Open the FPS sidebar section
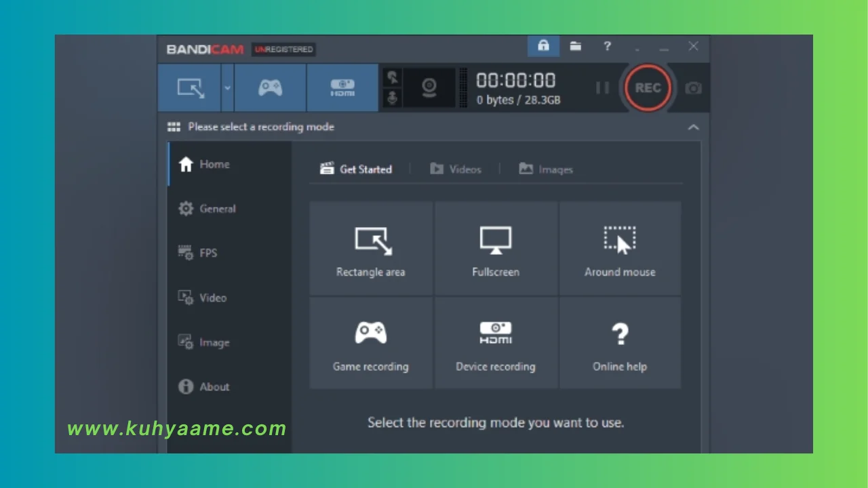 (230, 253)
